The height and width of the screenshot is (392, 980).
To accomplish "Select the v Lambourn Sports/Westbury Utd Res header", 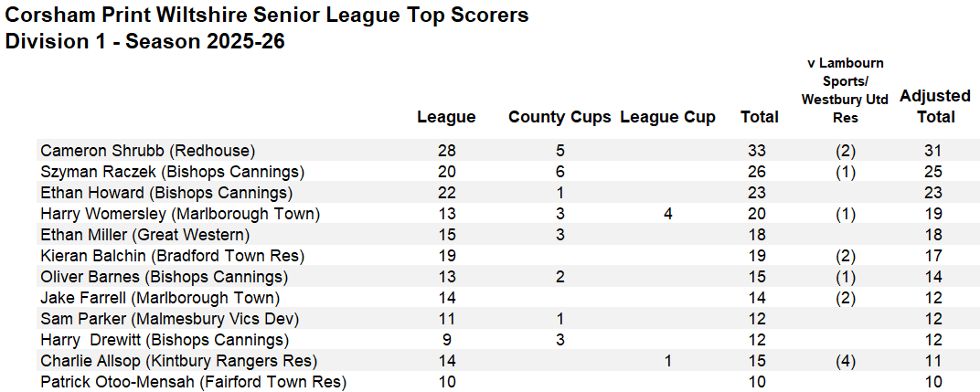I will tap(845, 90).
